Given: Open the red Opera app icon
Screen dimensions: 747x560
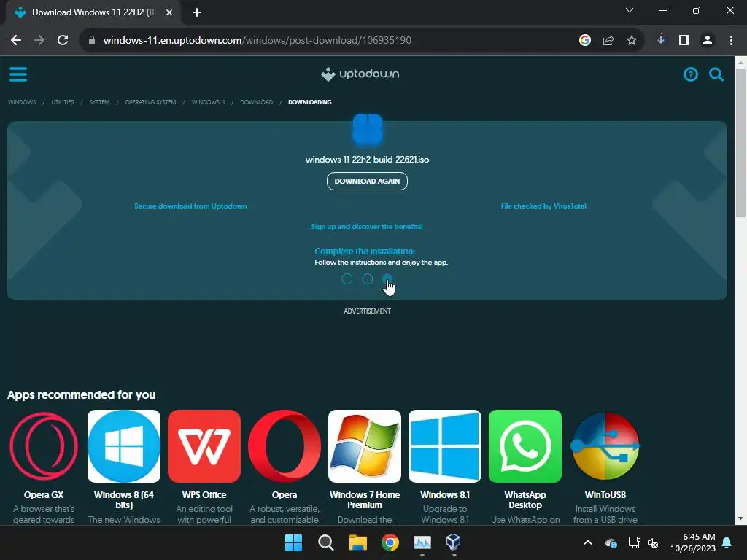Looking at the screenshot, I should coord(285,446).
